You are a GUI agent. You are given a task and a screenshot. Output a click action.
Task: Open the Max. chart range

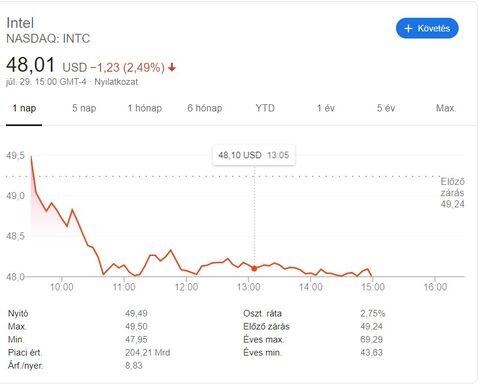(x=446, y=108)
